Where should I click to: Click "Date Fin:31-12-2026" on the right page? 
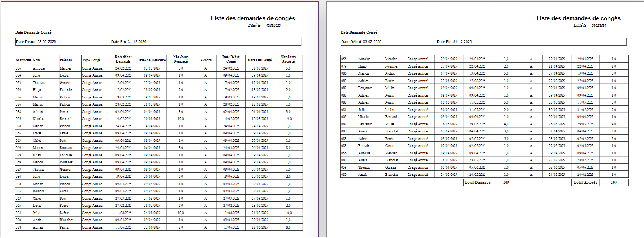[454, 42]
